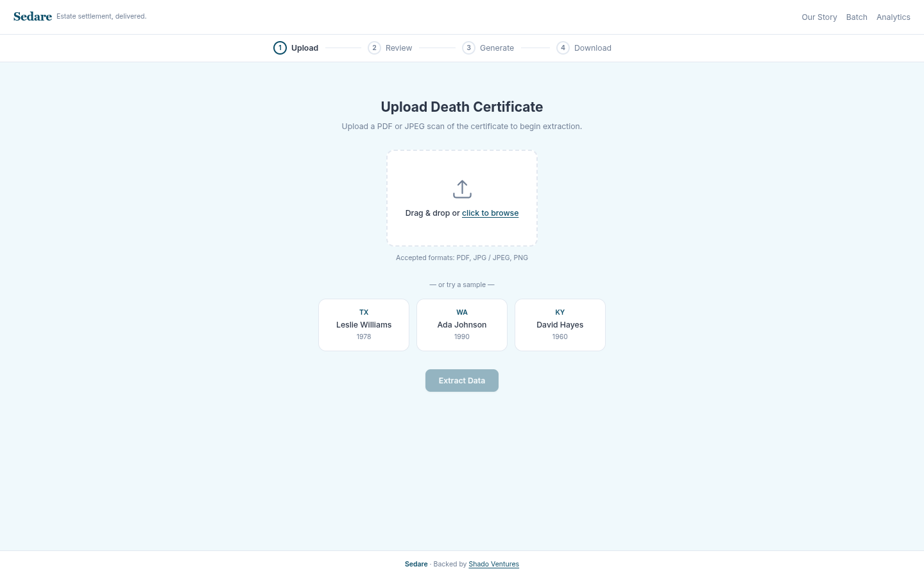Open the Our Story page
This screenshot has height=578, width=924.
819,17
